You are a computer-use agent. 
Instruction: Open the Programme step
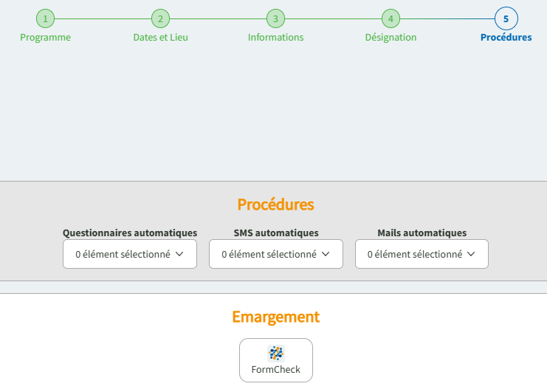click(x=45, y=38)
